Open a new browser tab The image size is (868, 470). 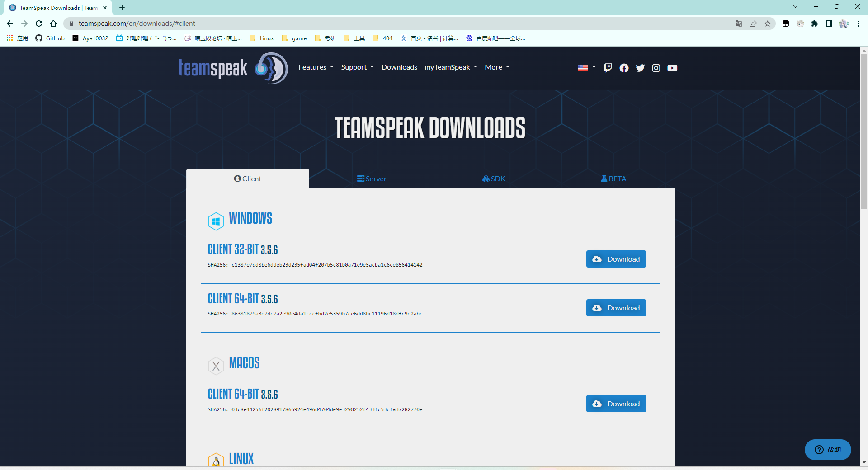click(122, 8)
